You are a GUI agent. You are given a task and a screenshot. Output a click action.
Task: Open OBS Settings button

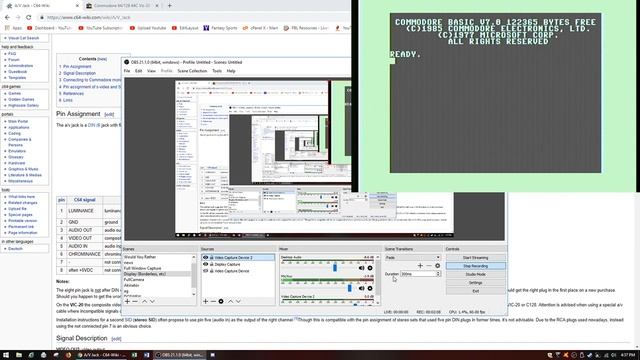(x=476, y=283)
